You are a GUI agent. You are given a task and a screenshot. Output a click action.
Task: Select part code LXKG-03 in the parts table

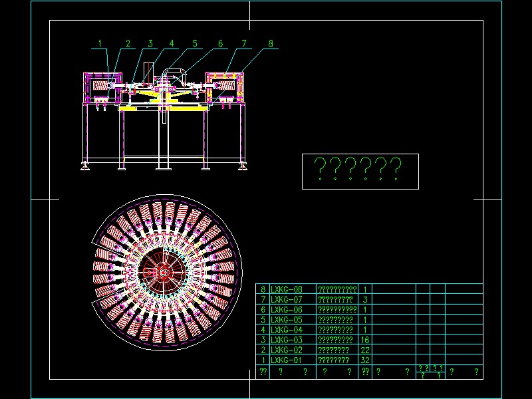(x=287, y=340)
